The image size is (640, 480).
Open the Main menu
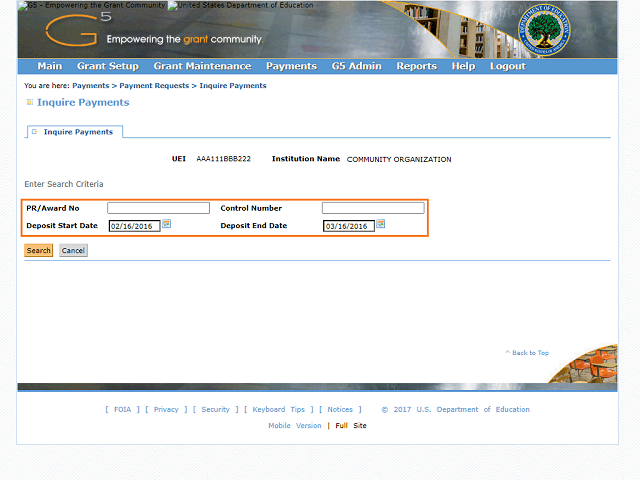click(x=50, y=66)
